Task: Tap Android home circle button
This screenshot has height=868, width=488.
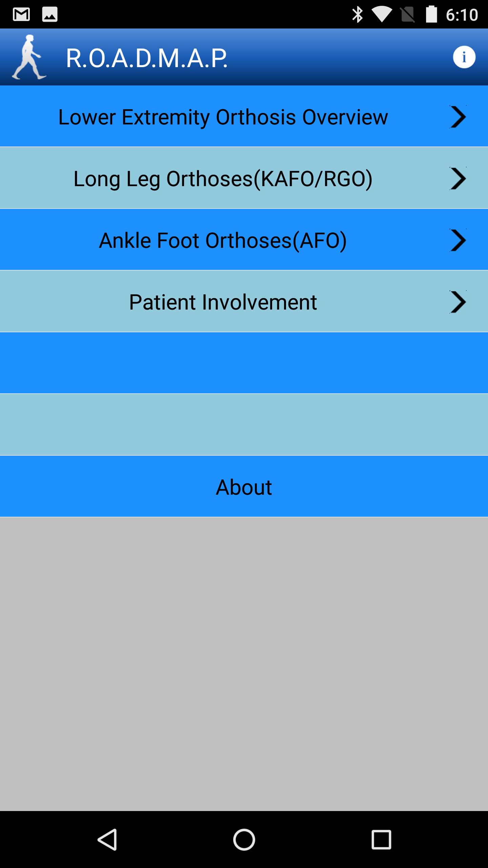Action: tap(244, 840)
